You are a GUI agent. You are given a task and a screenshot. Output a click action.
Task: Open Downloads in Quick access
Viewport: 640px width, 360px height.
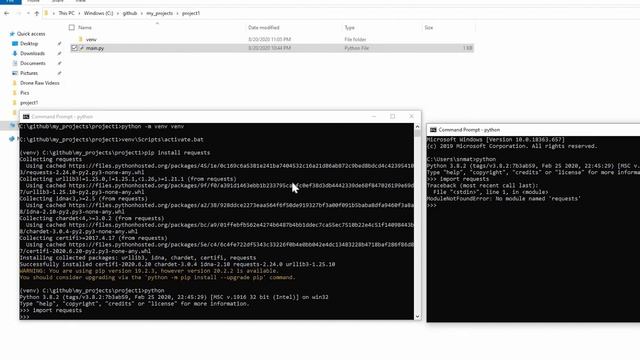[x=32, y=53]
